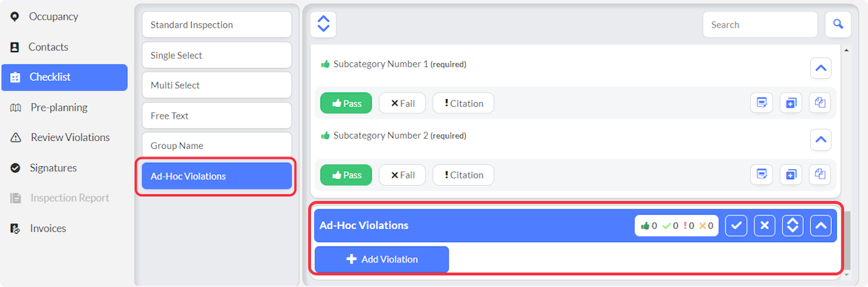Click the Ad-Hoc Violations section header title

tap(364, 226)
